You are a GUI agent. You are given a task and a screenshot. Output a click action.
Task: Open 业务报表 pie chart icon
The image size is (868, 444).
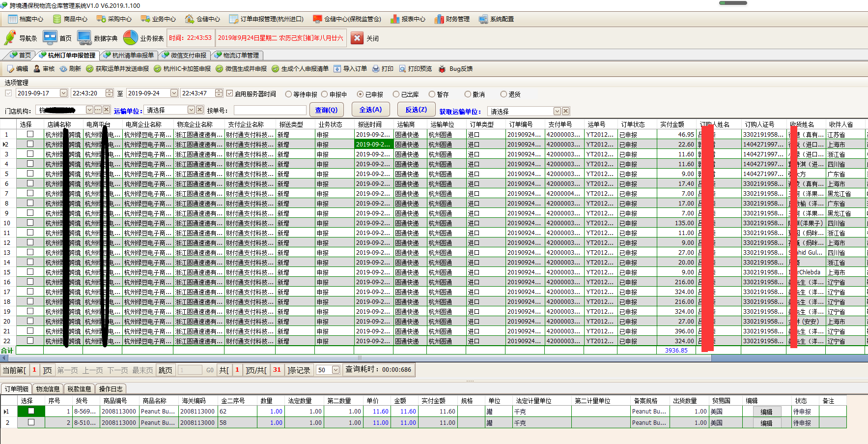pos(131,38)
